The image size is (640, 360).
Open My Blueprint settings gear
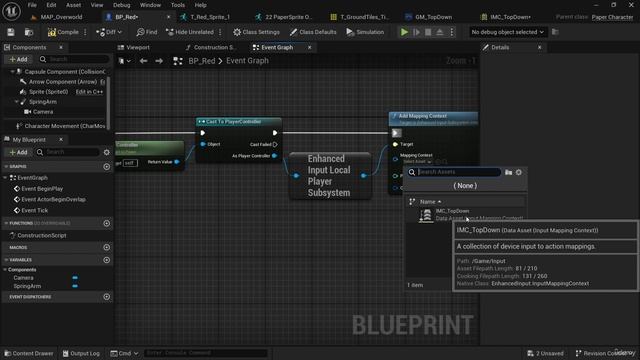pos(107,152)
